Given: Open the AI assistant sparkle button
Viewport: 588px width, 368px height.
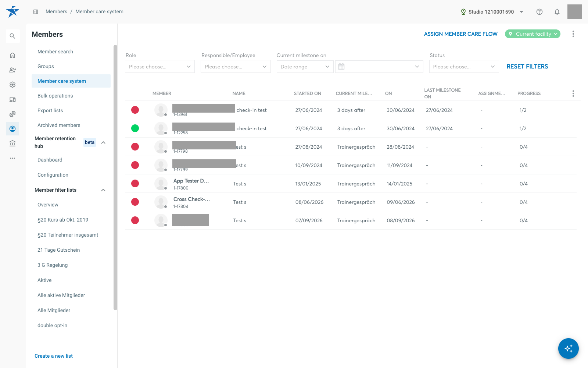Looking at the screenshot, I should (x=569, y=348).
